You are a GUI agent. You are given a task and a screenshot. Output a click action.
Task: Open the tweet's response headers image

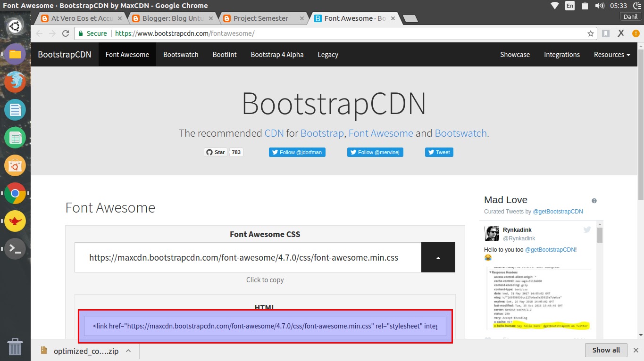coord(539,298)
